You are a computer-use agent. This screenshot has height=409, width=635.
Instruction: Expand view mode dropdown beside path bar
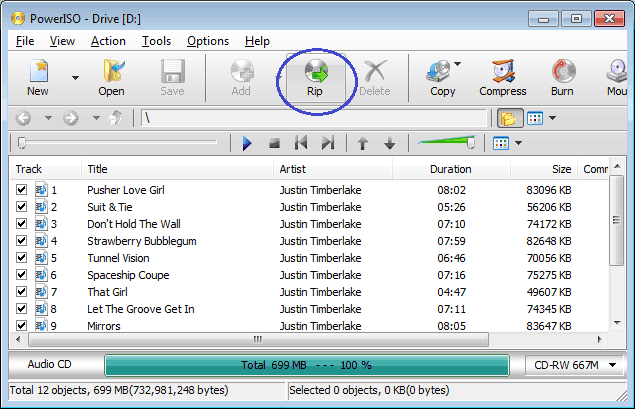pos(552,118)
